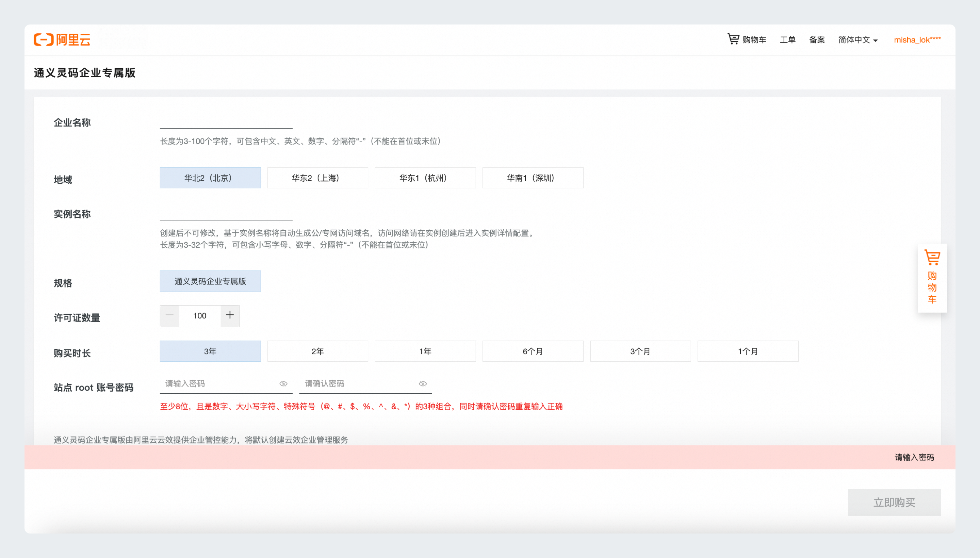Viewport: 980px width, 558px height.
Task: Click the Alibaba Cloud logo
Action: [62, 39]
